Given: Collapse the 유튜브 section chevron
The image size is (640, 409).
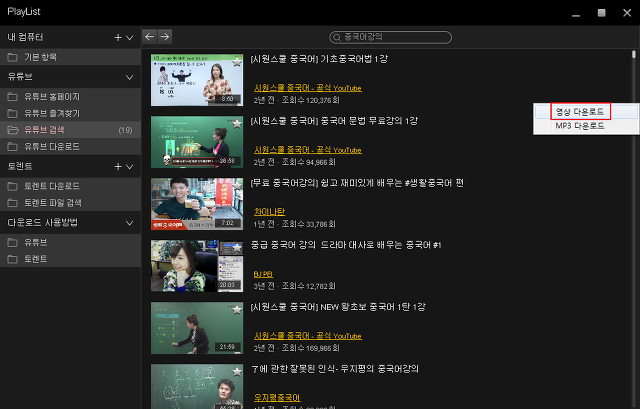Looking at the screenshot, I should 129,77.
